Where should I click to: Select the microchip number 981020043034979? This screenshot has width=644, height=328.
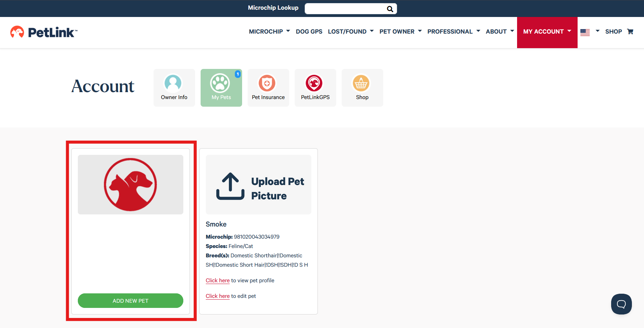coord(257,237)
